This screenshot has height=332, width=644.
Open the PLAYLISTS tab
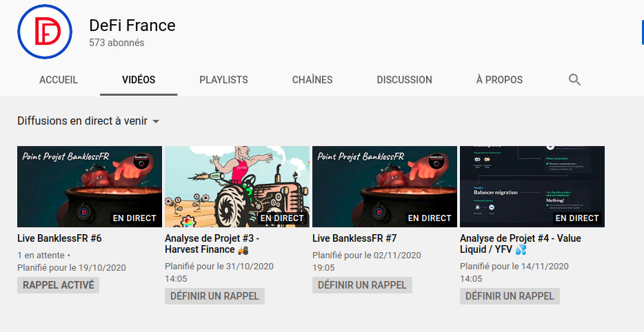[224, 80]
